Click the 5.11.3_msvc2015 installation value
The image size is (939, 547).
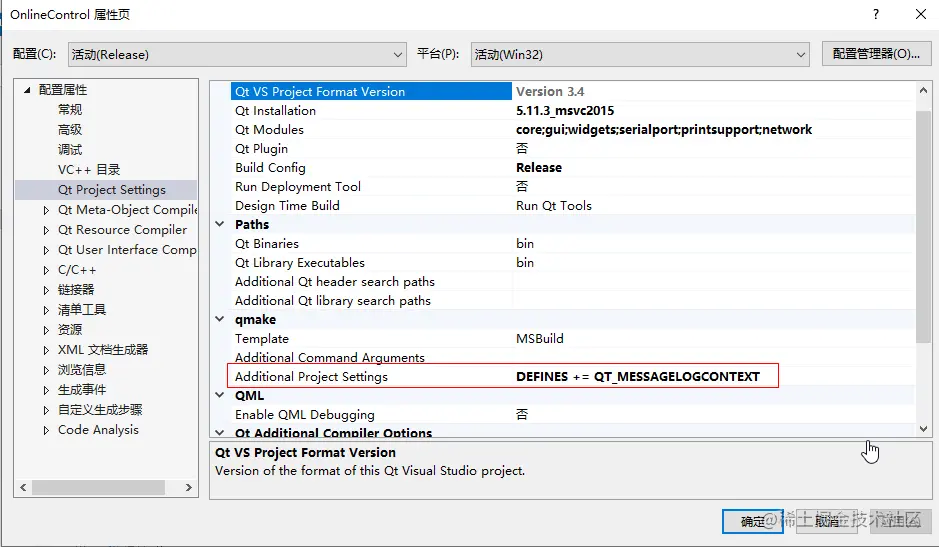coord(565,110)
